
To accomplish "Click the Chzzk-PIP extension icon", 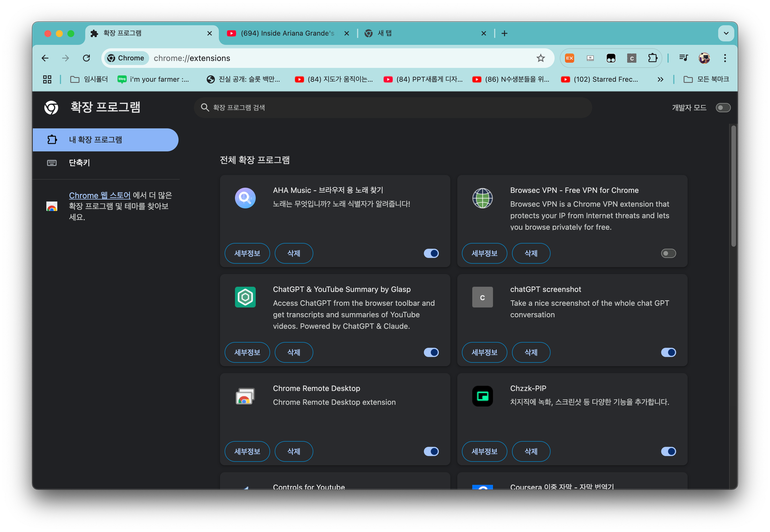I will (x=482, y=396).
